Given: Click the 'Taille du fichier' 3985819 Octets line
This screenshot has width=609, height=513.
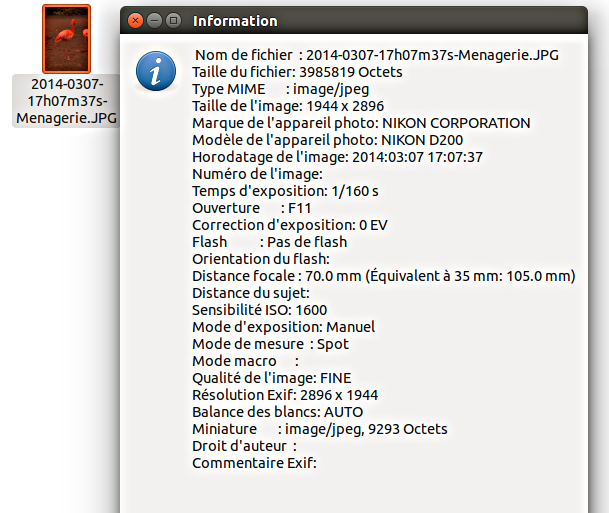Looking at the screenshot, I should [x=297, y=72].
